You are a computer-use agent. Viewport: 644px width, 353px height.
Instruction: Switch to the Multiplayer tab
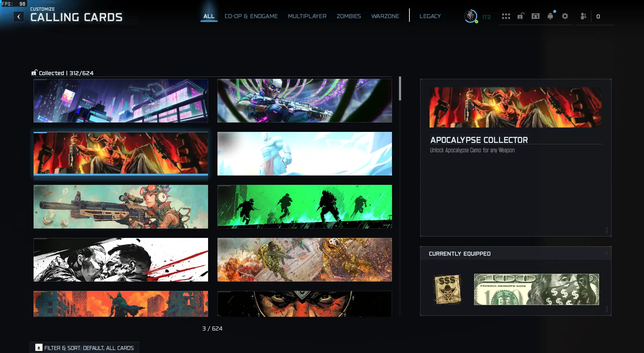coord(307,16)
